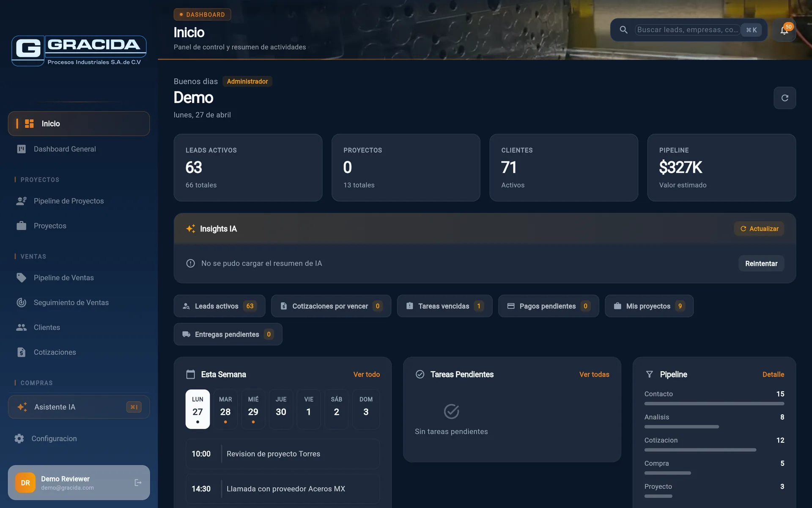Viewport: 812px width, 508px height.
Task: Click the Clientes people icon in sidebar
Action: coord(21,327)
